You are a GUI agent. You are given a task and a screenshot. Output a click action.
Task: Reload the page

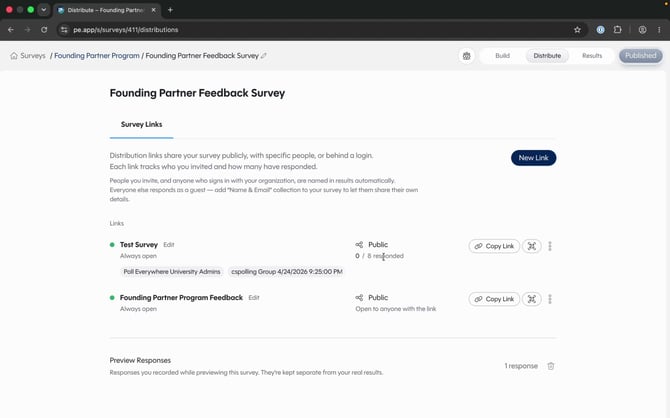click(x=44, y=29)
